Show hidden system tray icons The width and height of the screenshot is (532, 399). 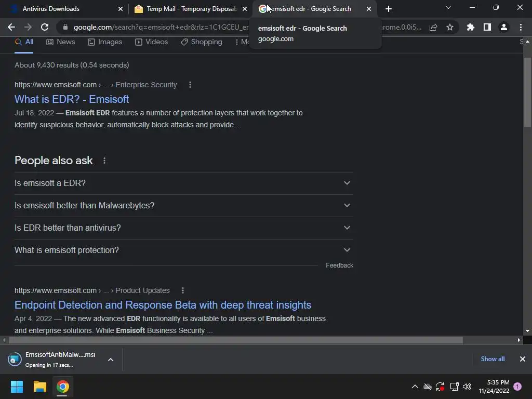coord(415,387)
